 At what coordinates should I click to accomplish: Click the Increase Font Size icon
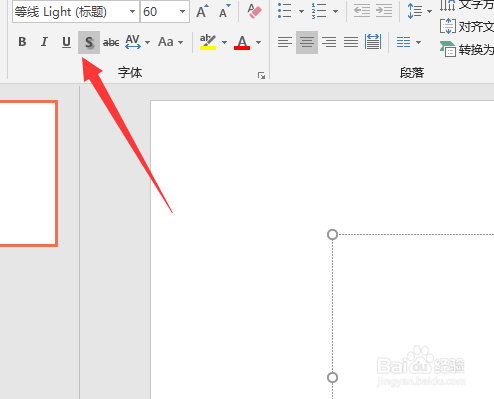[202, 11]
